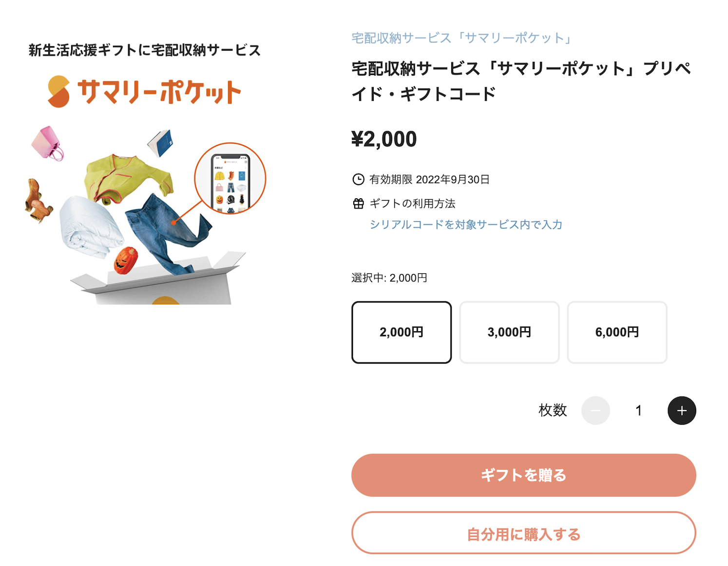Viewport: 728px width, 566px height.
Task: Click the Summary Pocket logo mark
Action: [x=59, y=92]
